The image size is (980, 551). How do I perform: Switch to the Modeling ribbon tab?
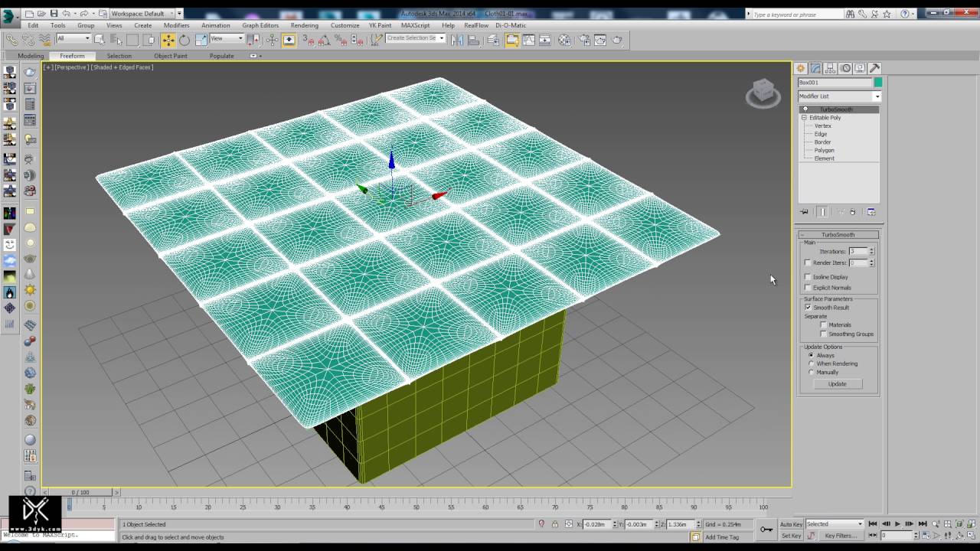click(31, 56)
